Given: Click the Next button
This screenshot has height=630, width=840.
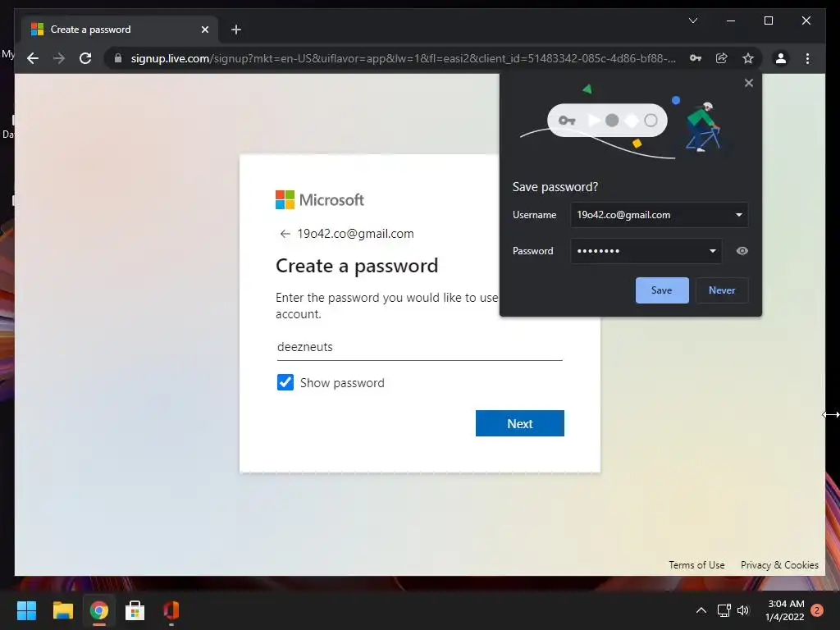Looking at the screenshot, I should pyautogui.click(x=519, y=423).
